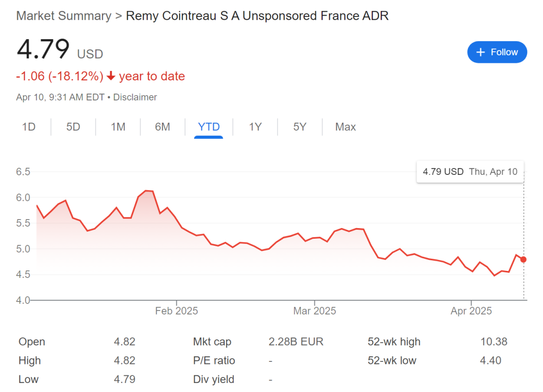Switch to the 1Y chart view
This screenshot has height=392, width=543.
[255, 127]
